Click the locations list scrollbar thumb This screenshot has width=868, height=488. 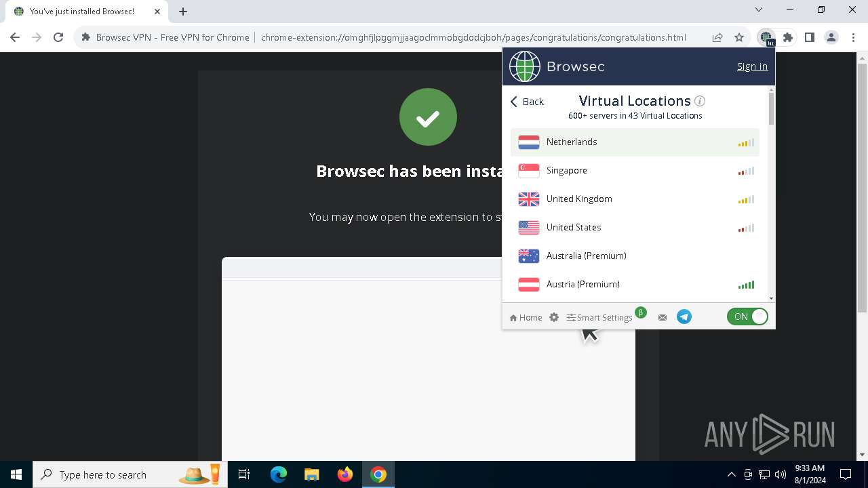[771, 108]
